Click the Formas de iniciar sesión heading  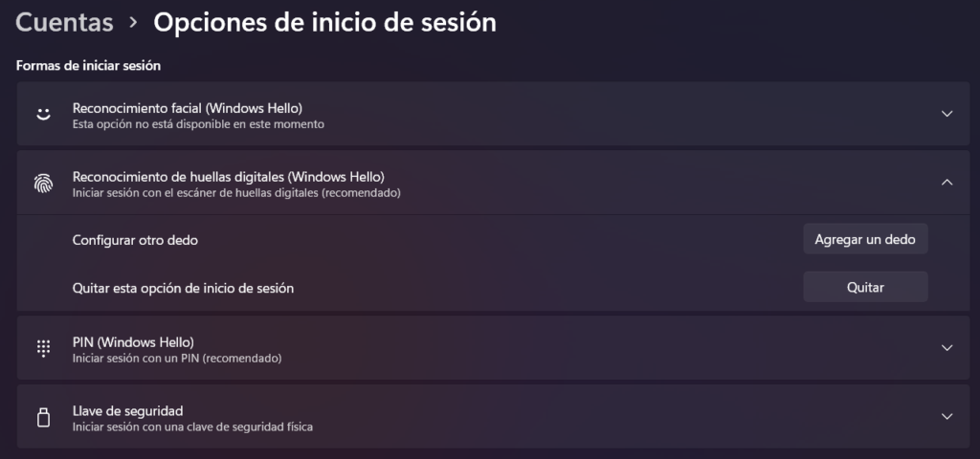[88, 66]
